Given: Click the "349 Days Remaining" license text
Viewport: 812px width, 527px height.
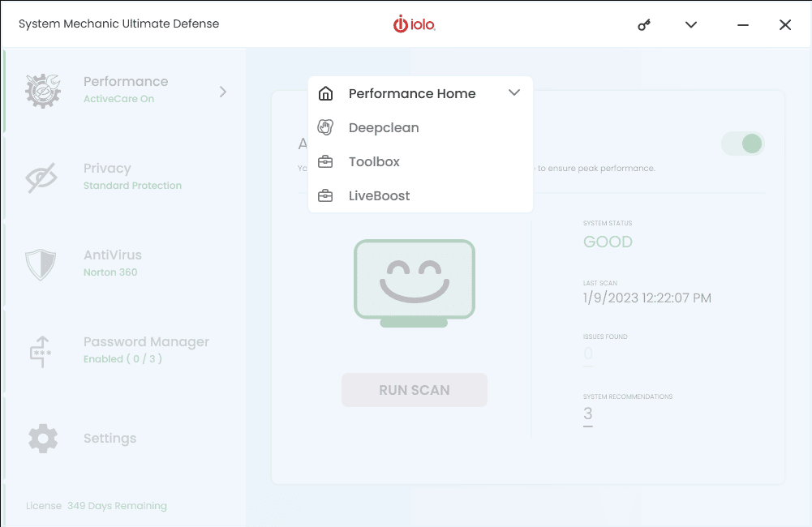Looking at the screenshot, I should point(117,506).
